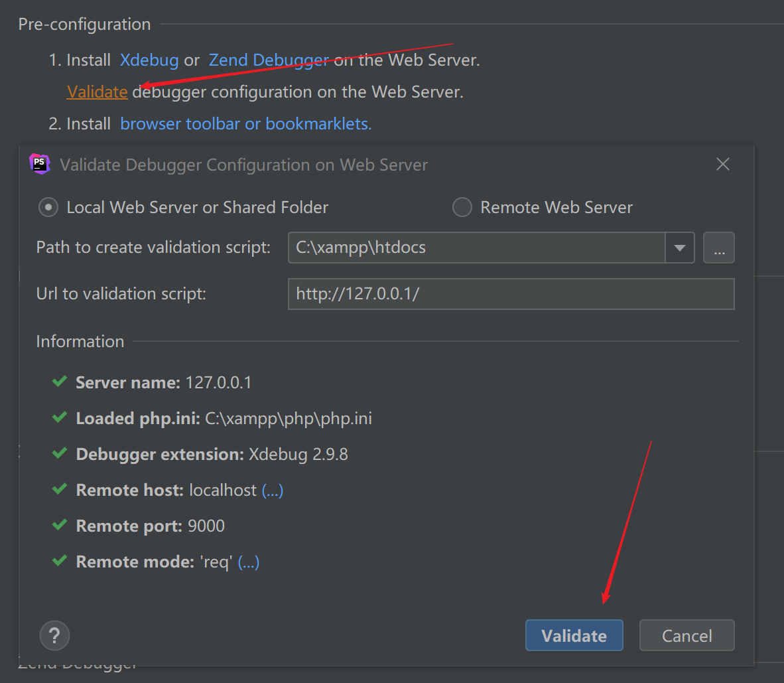Expand the validation script path dropdown
The height and width of the screenshot is (683, 784).
point(679,248)
